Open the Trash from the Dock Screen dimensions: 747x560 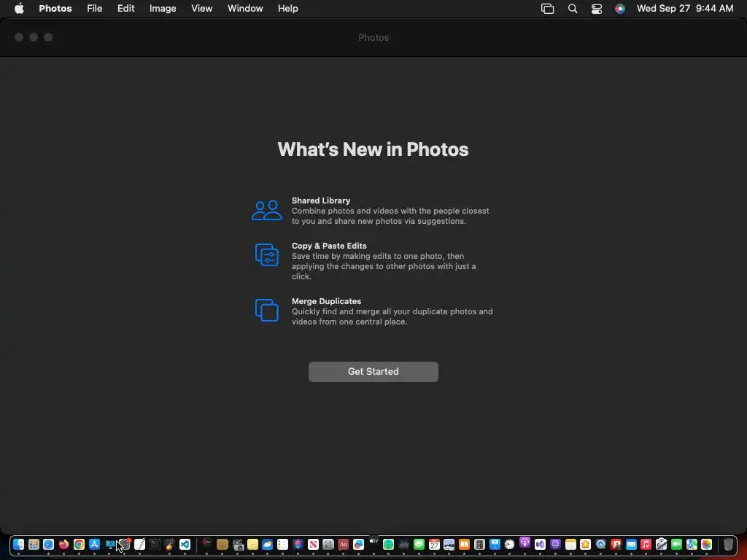[728, 544]
